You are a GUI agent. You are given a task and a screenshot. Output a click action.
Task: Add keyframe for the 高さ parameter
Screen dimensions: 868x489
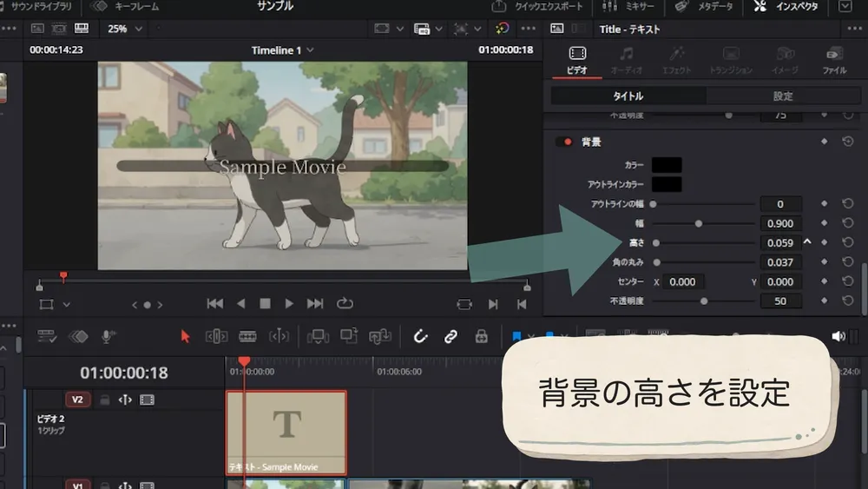(x=825, y=242)
